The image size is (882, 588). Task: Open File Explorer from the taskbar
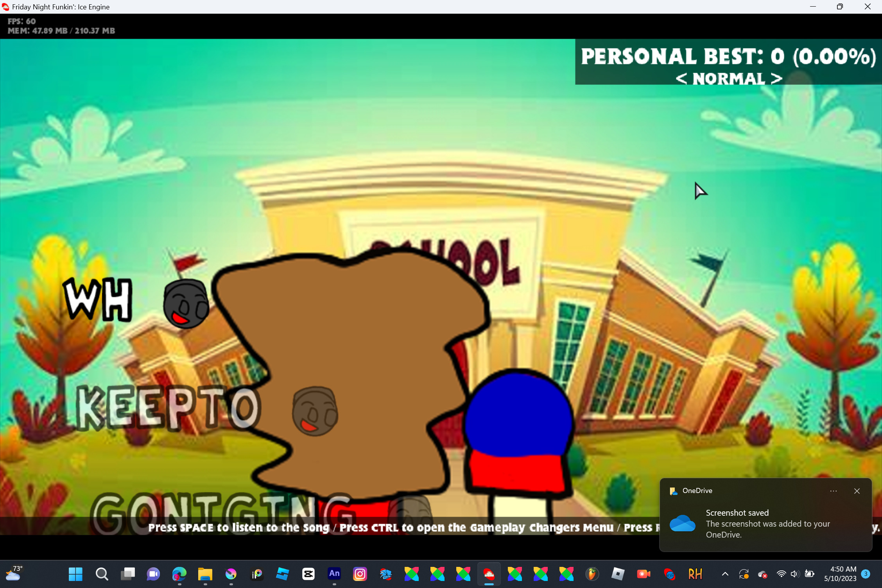tap(205, 574)
